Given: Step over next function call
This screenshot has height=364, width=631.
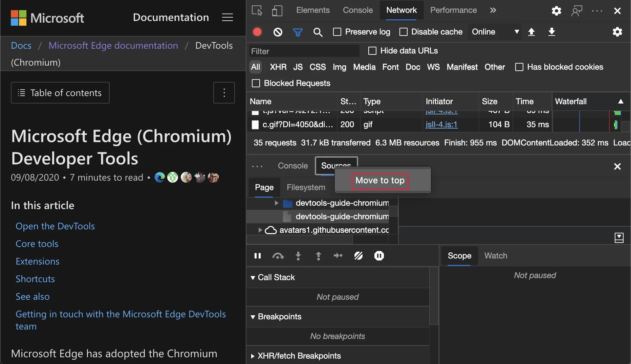Looking at the screenshot, I should (x=278, y=256).
